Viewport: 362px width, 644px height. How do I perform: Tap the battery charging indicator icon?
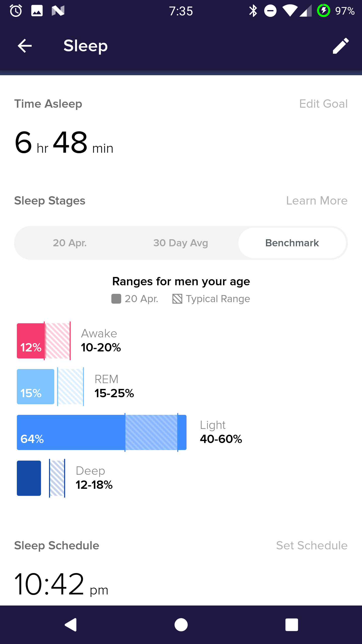pyautogui.click(x=324, y=11)
